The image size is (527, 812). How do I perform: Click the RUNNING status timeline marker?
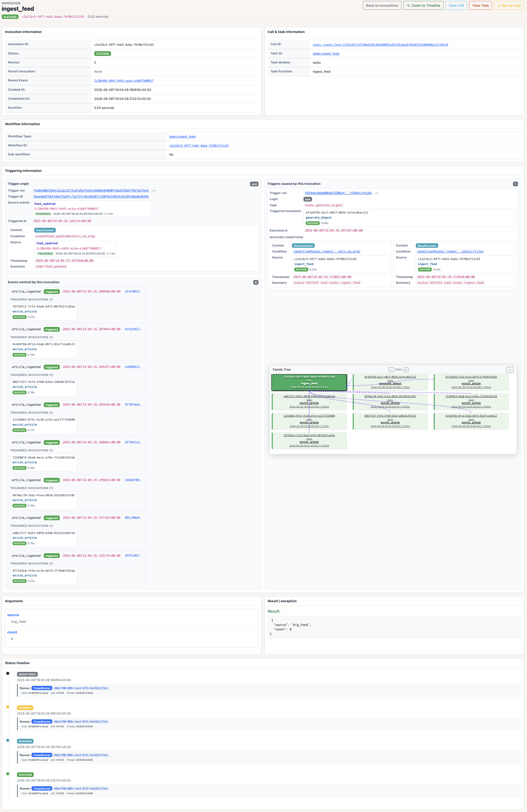[8, 740]
